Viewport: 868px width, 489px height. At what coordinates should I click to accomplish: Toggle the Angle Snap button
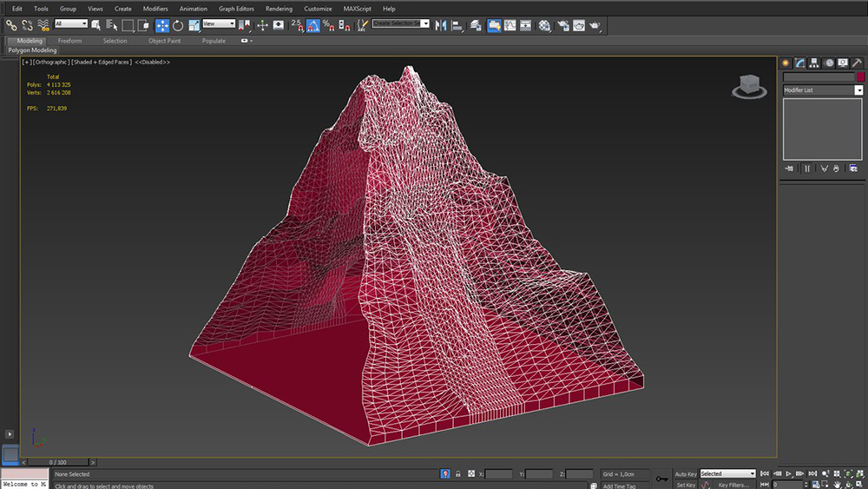[313, 25]
